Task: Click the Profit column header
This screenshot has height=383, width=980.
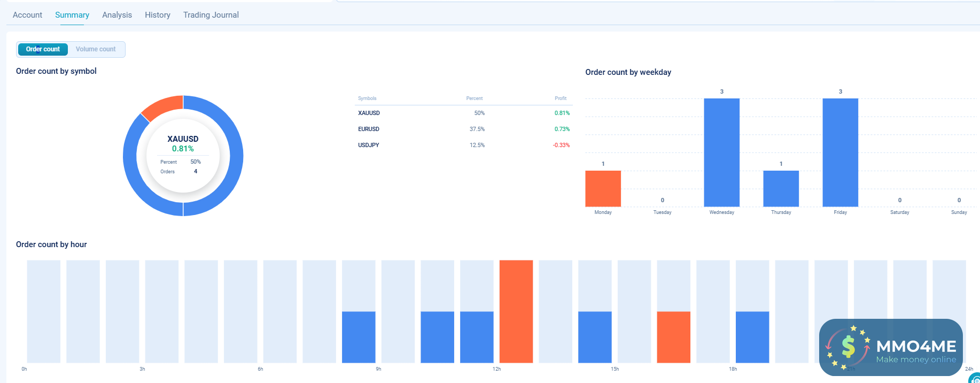Action: pyautogui.click(x=561, y=98)
